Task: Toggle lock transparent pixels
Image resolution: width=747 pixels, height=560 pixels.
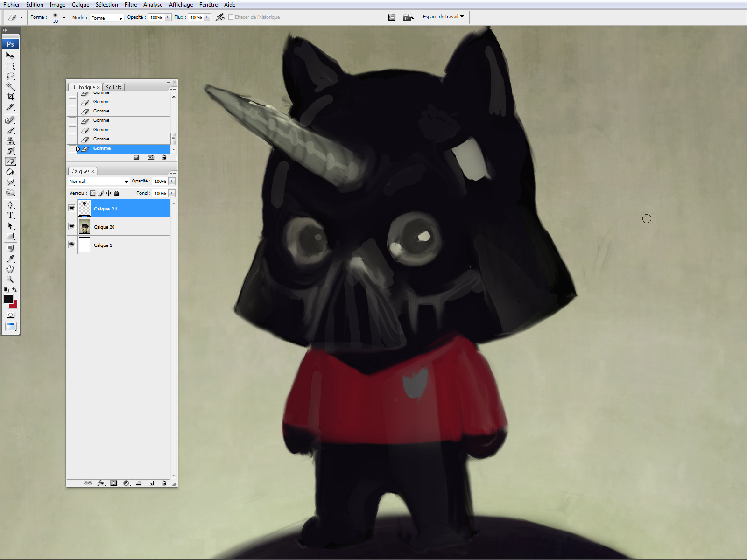Action: (x=92, y=193)
